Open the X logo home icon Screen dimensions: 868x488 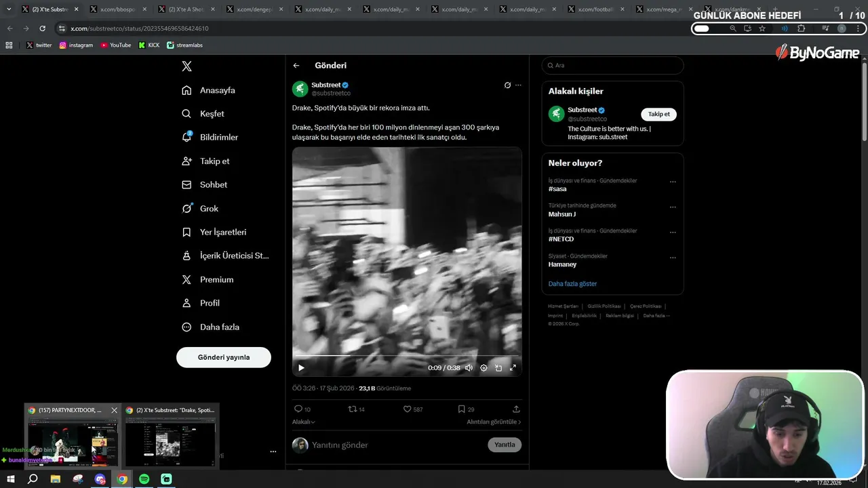[186, 66]
